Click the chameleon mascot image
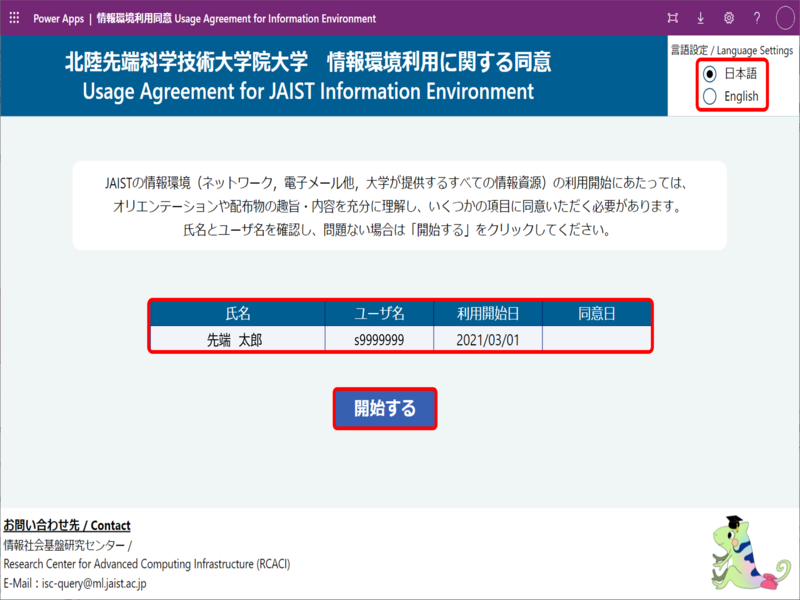 point(750,553)
